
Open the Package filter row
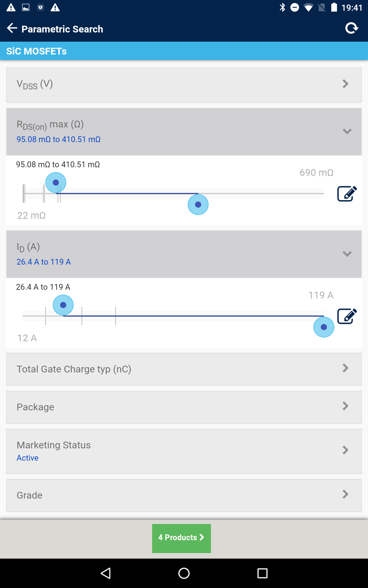pyautogui.click(x=184, y=407)
